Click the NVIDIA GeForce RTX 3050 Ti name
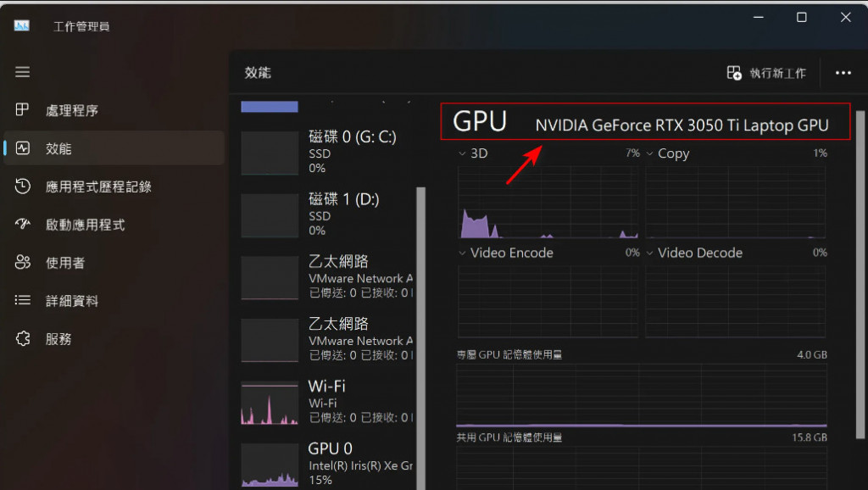Screen dimensions: 868x490 click(x=682, y=125)
